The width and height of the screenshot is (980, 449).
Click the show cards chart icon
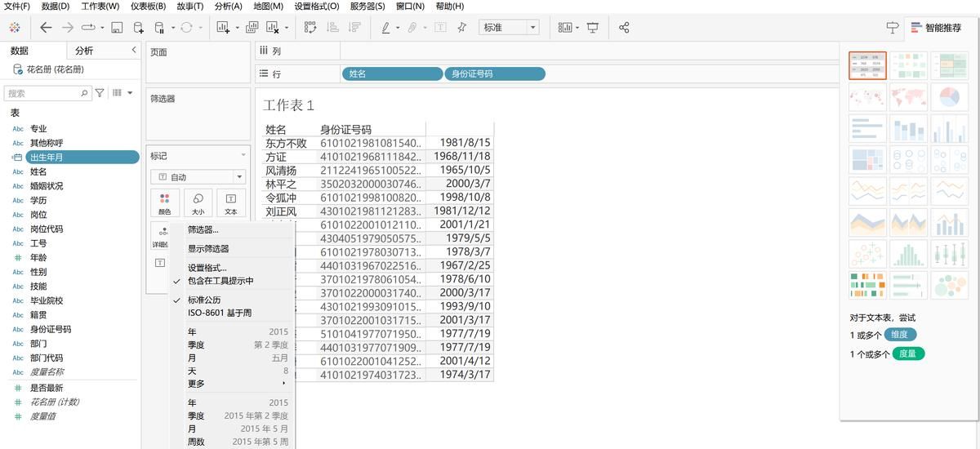565,28
